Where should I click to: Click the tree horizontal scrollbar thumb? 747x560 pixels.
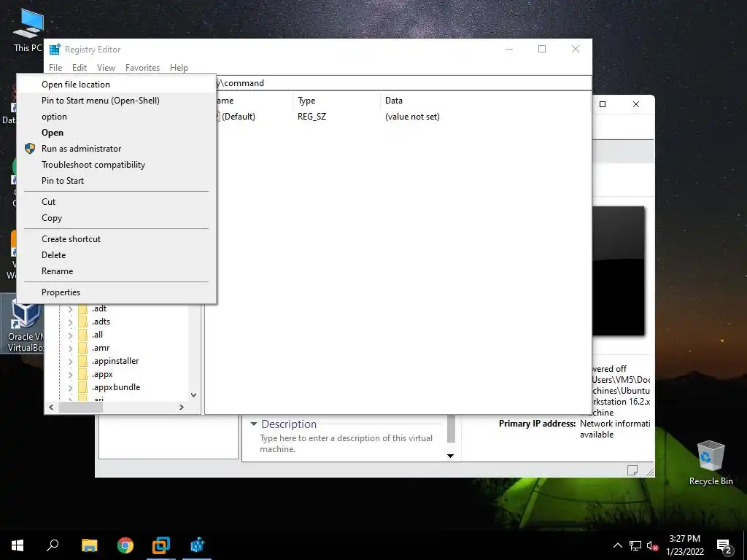coord(80,407)
